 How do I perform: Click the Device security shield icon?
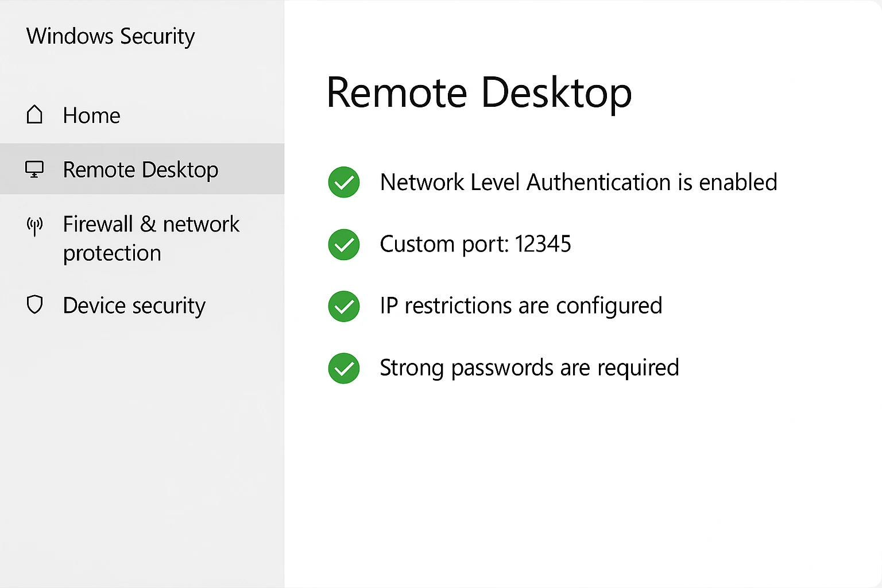tap(35, 304)
